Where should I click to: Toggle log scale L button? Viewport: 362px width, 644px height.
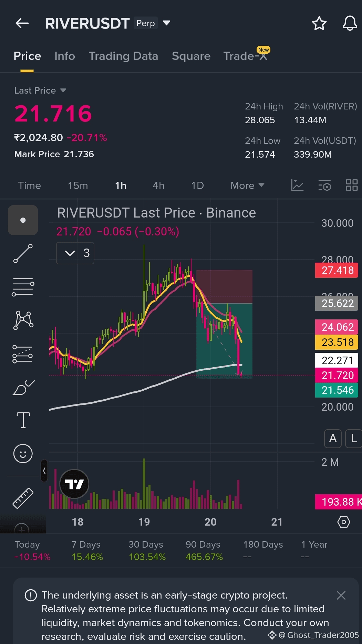point(354,439)
